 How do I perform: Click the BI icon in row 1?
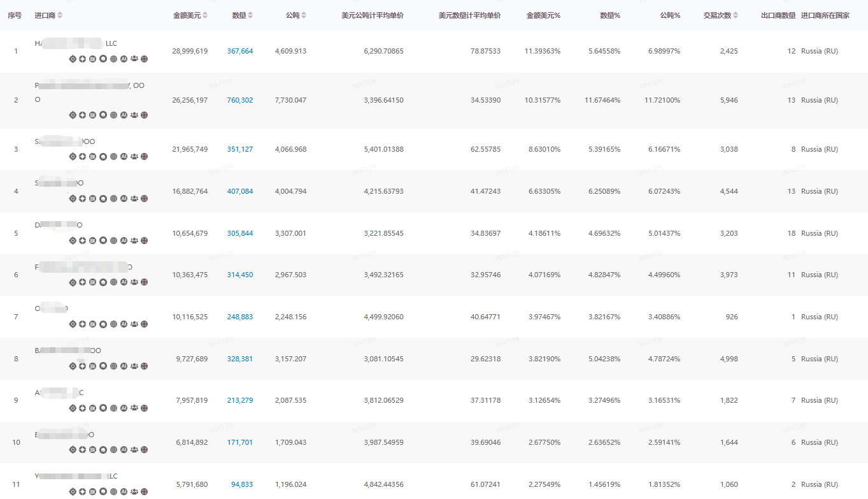pos(93,59)
